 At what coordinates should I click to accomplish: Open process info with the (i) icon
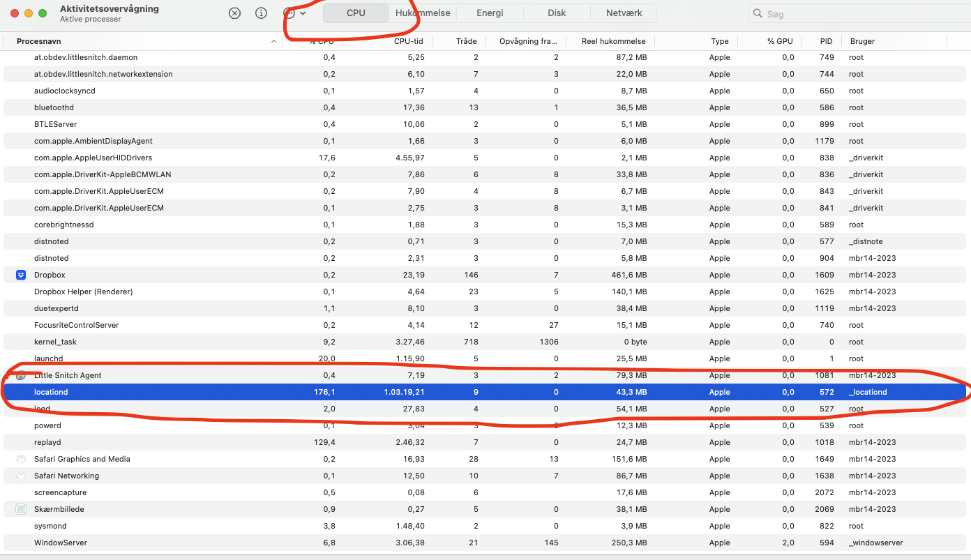(x=262, y=13)
